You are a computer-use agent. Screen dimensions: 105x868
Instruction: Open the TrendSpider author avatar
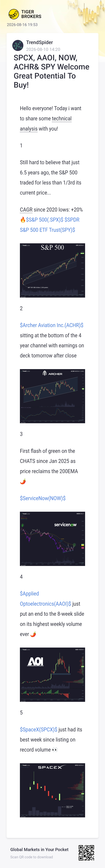18,45
